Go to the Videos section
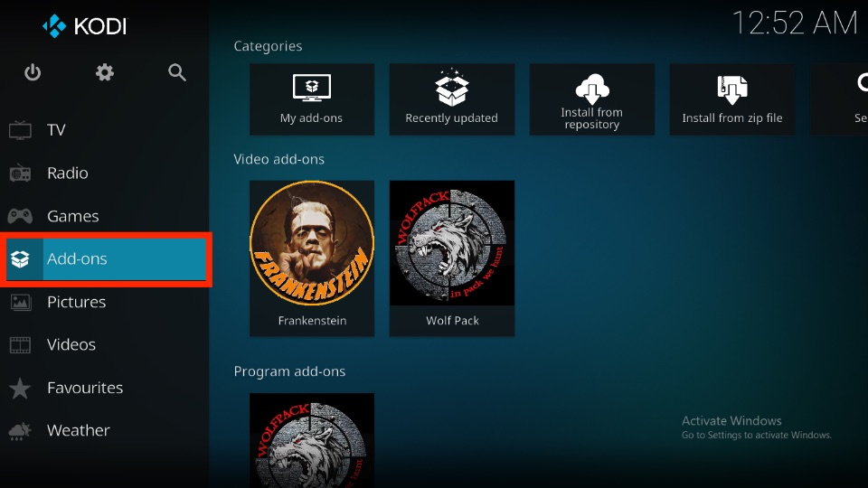The width and height of the screenshot is (868, 488). [105, 344]
